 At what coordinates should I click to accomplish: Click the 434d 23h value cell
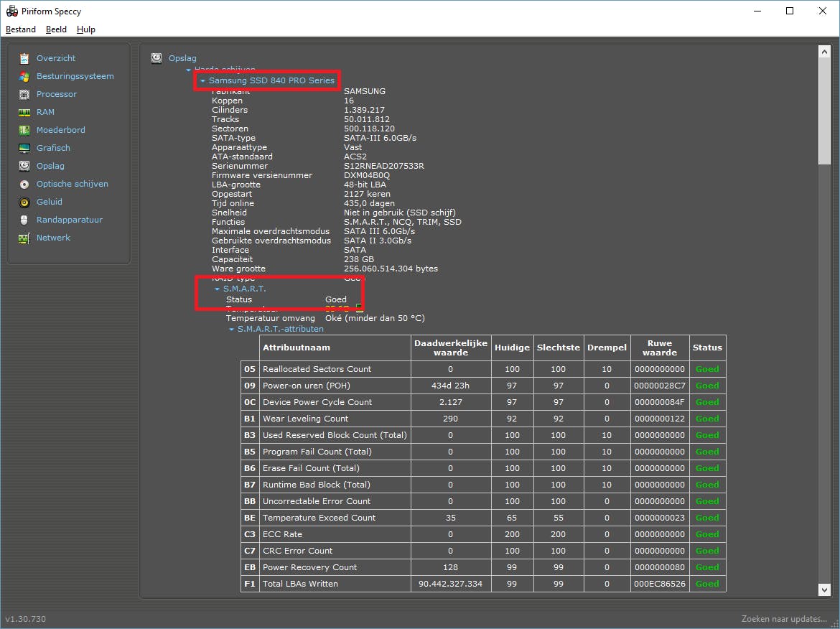450,386
